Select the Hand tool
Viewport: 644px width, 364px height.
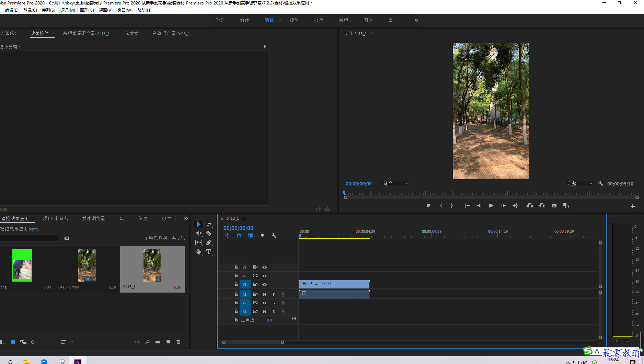click(x=199, y=252)
